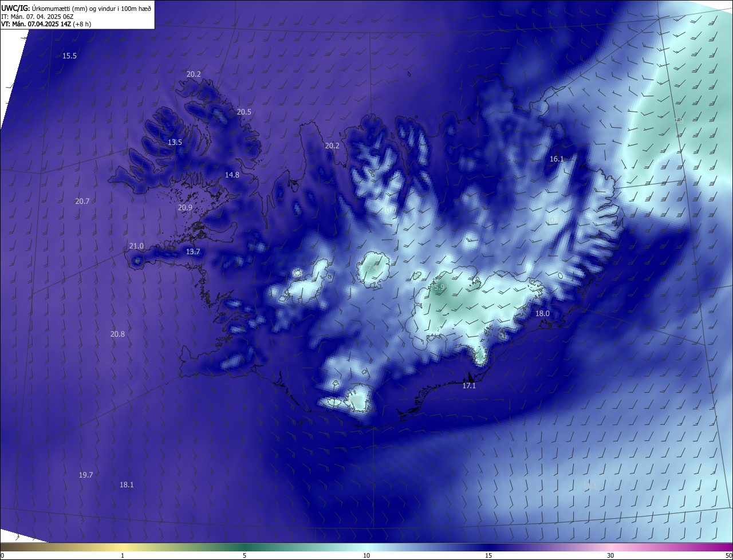Viewport: 733px width, 560px height.
Task: Click the colorbar tick label 10
Action: [x=366, y=555]
